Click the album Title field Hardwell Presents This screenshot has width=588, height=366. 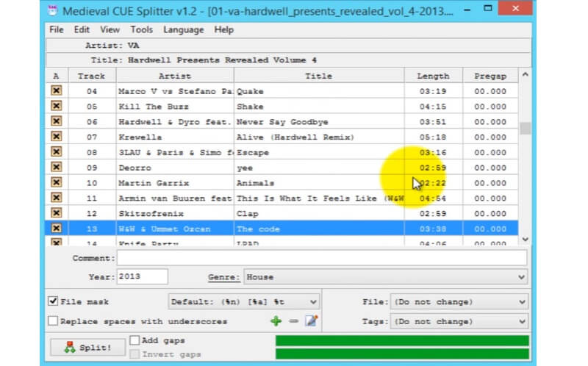point(288,60)
